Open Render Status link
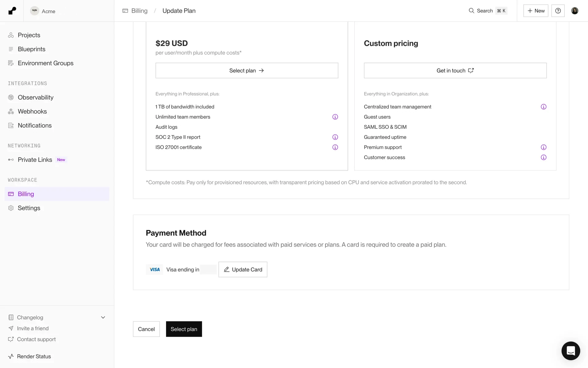Image resolution: width=588 pixels, height=368 pixels. 34,356
